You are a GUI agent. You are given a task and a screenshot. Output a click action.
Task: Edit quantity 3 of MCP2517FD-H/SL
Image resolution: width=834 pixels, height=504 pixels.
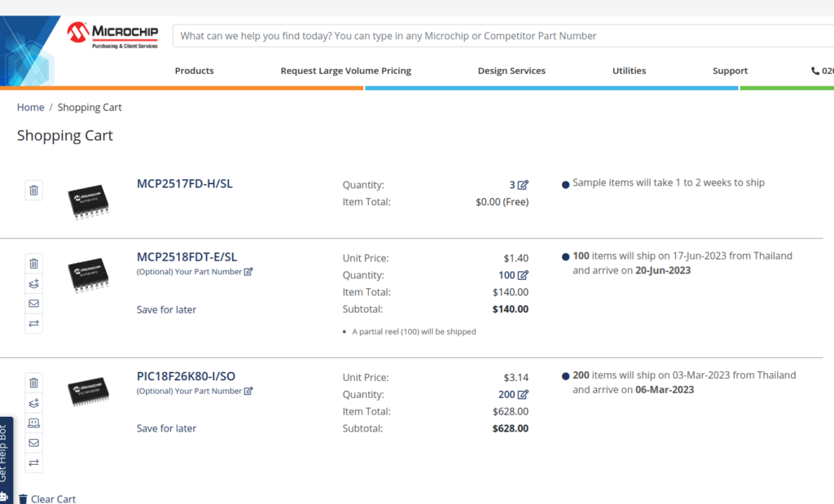[524, 185]
